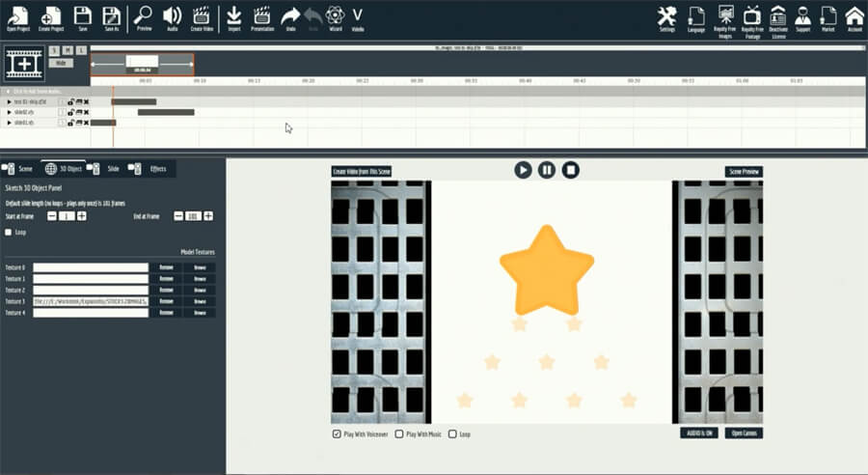Check the Play With Music option
This screenshot has height=475, width=868.
pos(399,434)
